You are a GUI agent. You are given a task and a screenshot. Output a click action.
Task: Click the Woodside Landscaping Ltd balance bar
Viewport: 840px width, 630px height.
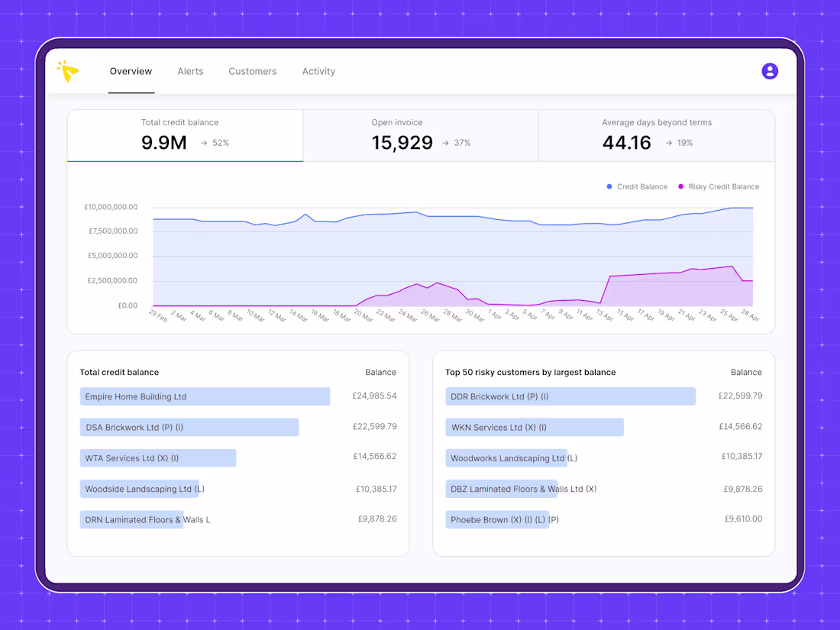139,489
